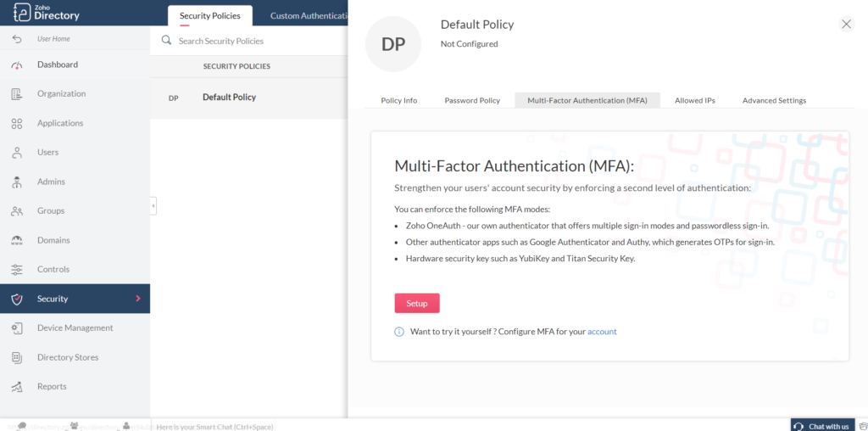Open the Organization menu item
This screenshot has width=868, height=431.
75,93
